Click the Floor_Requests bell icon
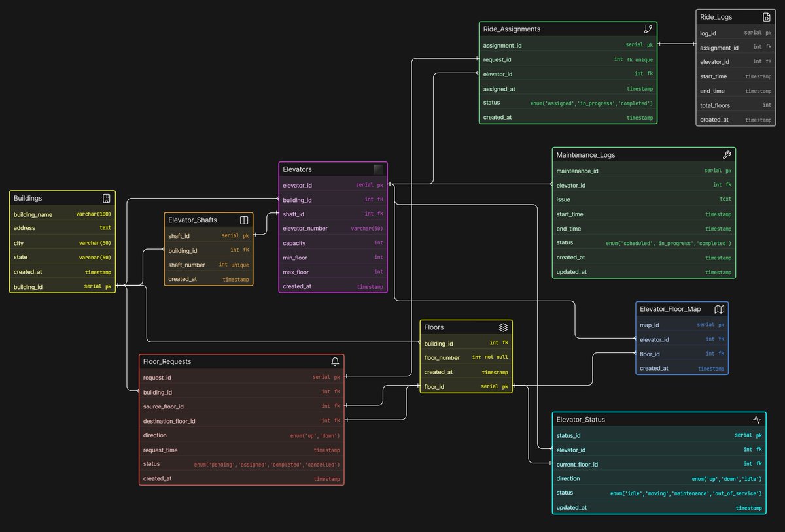 click(x=335, y=361)
